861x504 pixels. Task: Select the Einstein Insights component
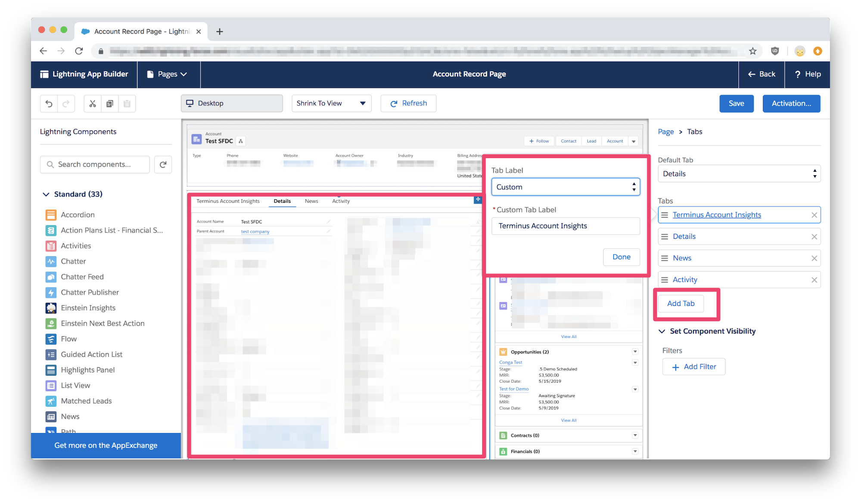80,308
